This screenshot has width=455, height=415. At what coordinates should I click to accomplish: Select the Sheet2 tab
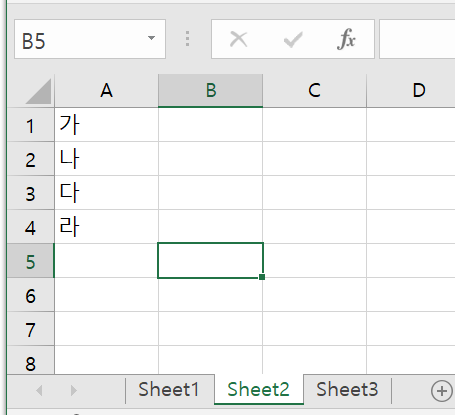click(x=259, y=389)
